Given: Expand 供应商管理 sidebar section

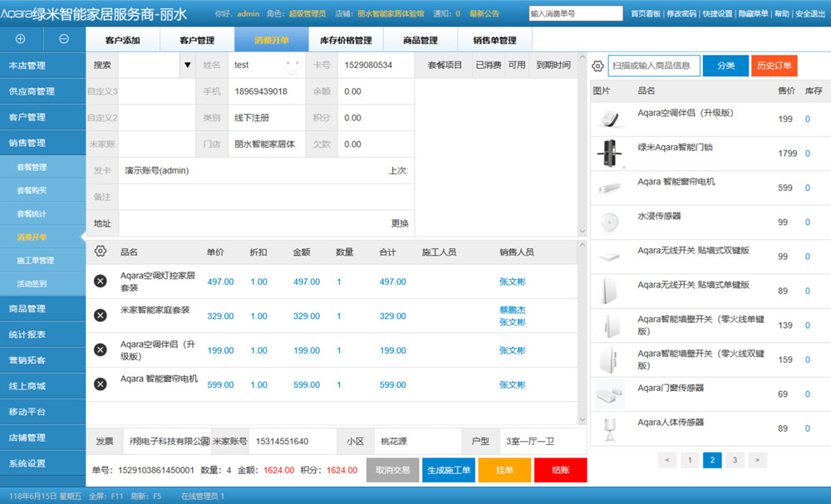Looking at the screenshot, I should click(43, 91).
